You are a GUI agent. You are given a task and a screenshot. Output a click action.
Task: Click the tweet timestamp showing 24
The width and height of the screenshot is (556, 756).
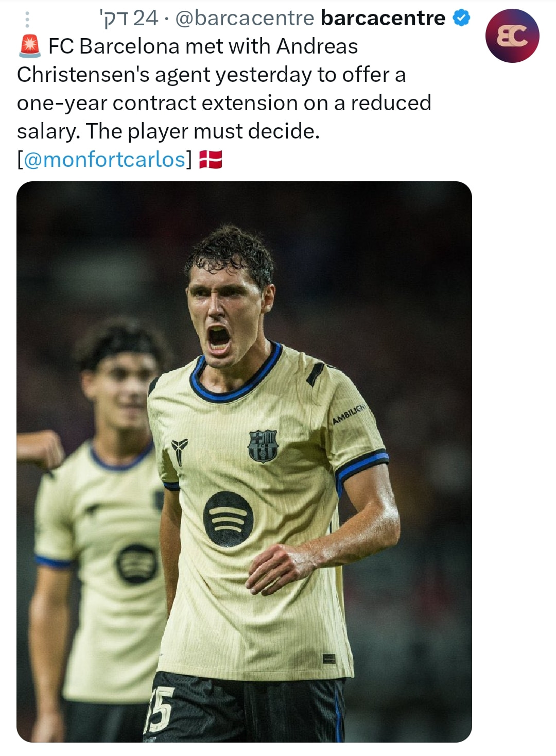pos(129,19)
